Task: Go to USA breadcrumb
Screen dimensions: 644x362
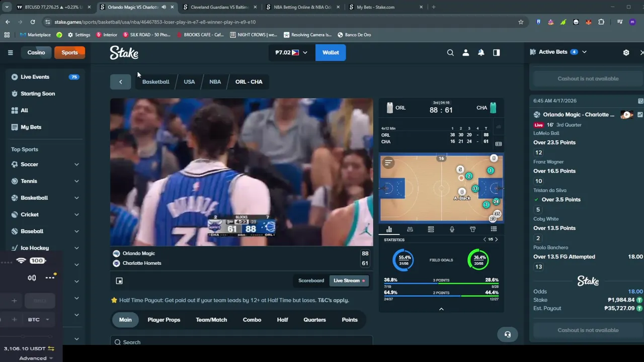Action: click(189, 81)
